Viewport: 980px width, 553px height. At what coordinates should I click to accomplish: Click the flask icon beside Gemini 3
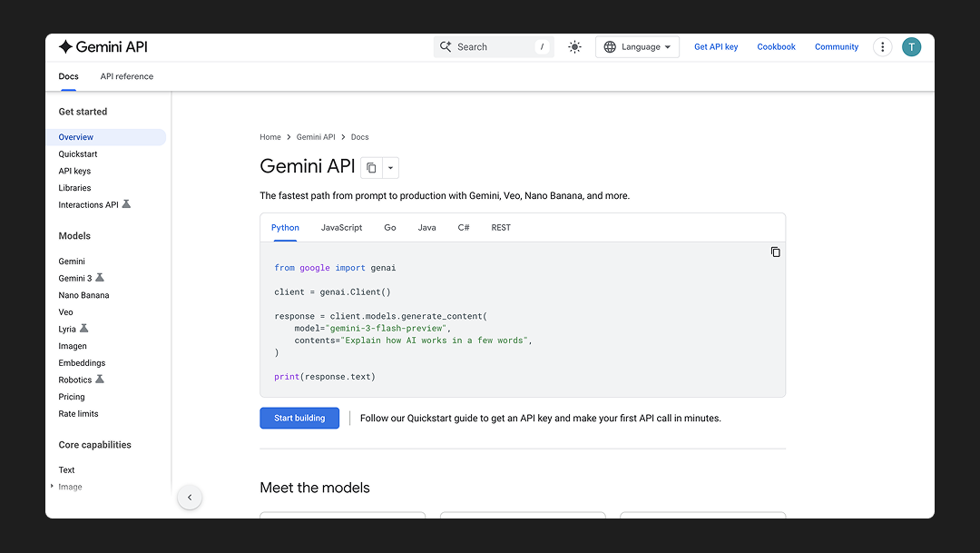pos(100,277)
